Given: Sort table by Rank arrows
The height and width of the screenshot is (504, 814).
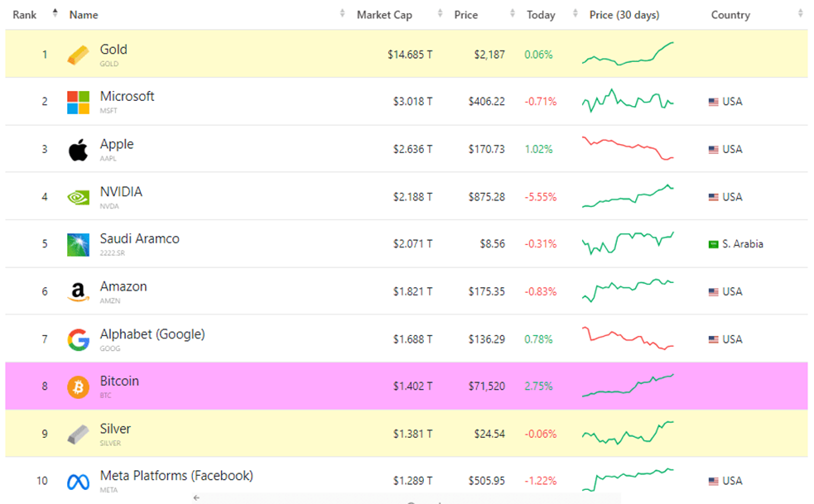Looking at the screenshot, I should coord(55,13).
